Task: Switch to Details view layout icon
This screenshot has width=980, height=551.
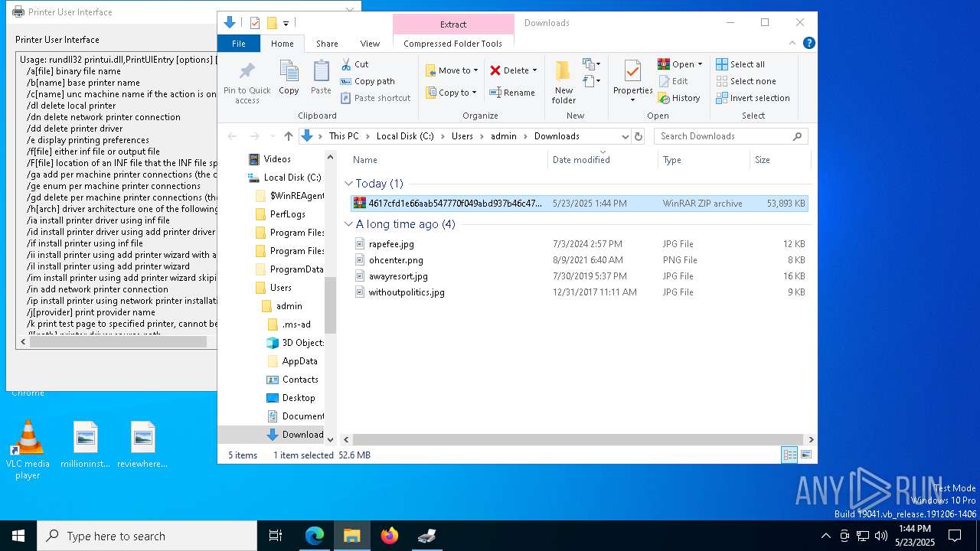Action: (x=789, y=455)
